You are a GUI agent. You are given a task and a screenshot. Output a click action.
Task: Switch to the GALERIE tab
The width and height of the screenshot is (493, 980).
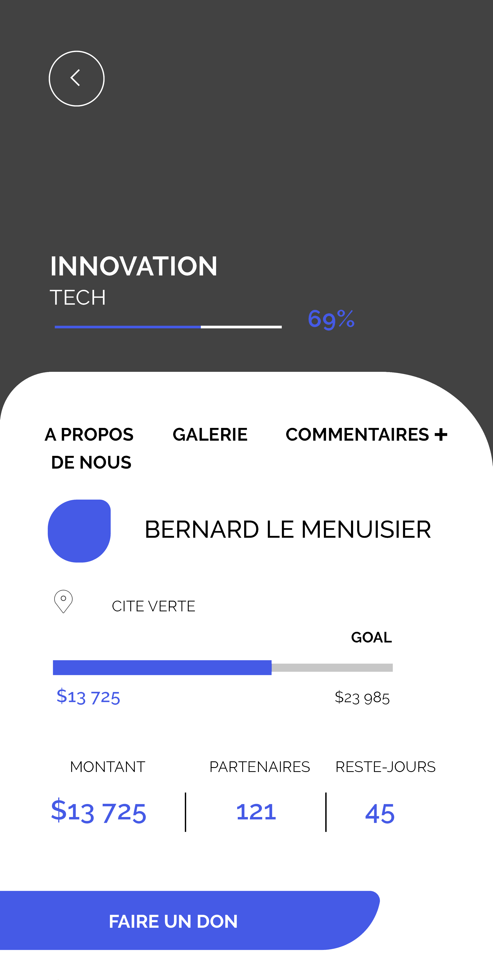(x=210, y=435)
